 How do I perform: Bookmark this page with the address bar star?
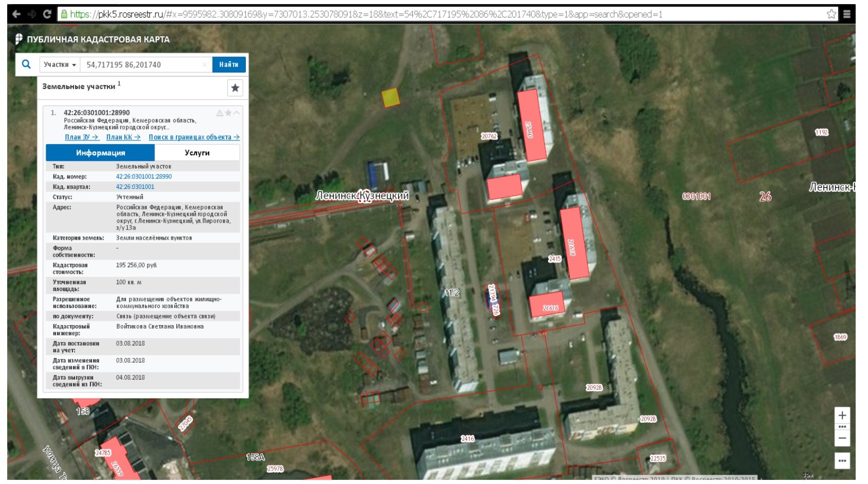point(831,14)
